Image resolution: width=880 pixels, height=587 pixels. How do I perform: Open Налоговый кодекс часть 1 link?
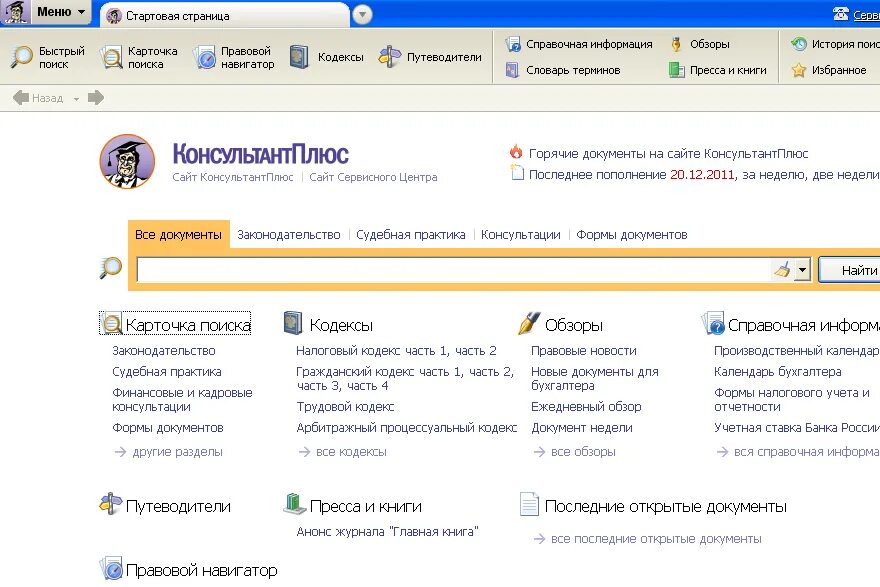pos(373,350)
